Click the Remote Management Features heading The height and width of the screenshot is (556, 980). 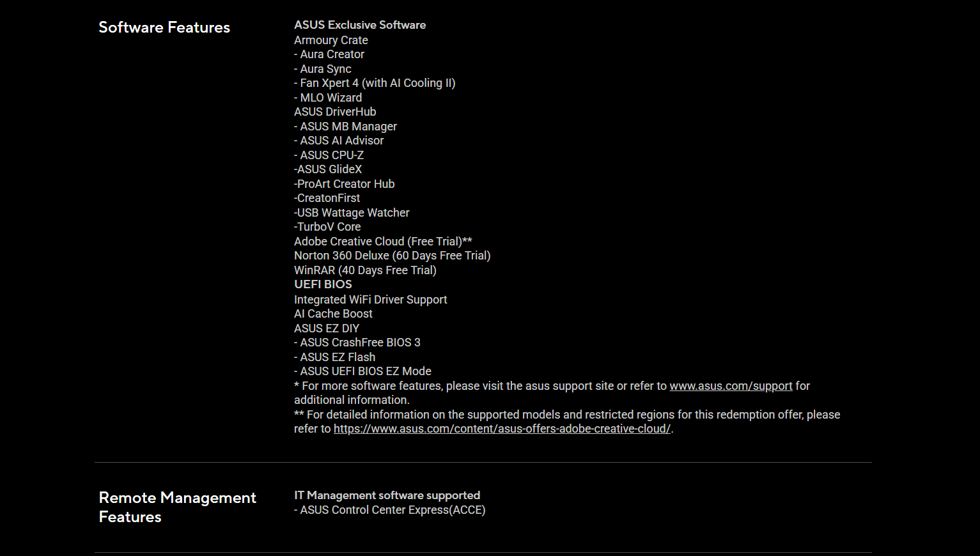pyautogui.click(x=177, y=507)
